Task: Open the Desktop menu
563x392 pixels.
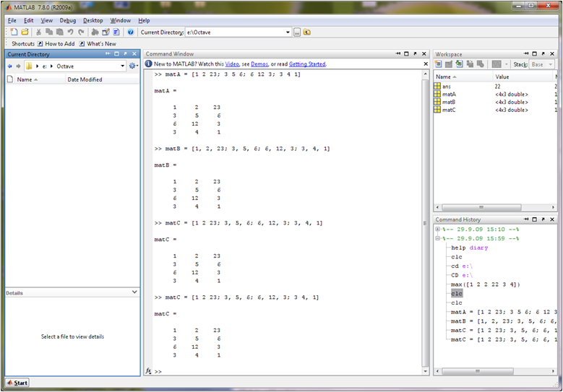Action: point(93,20)
